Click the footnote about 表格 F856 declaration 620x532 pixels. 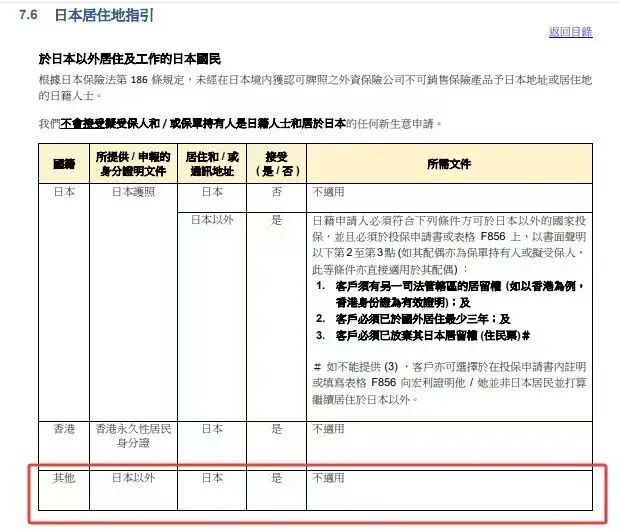tap(448, 384)
